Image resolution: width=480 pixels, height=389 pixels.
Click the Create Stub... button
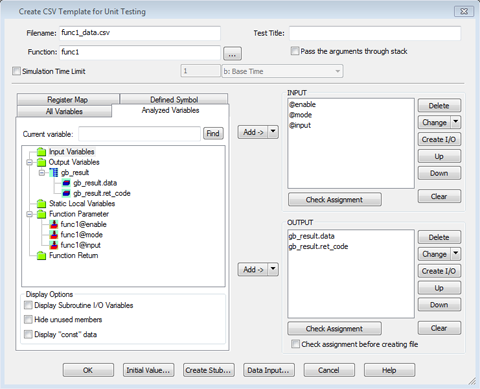pyautogui.click(x=209, y=370)
